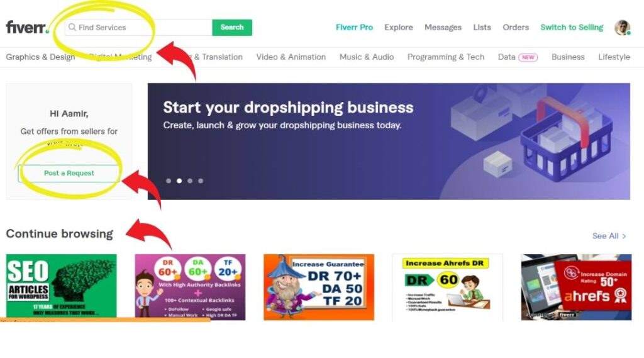
Task: Open Fiverr Pro link
Action: [354, 28]
